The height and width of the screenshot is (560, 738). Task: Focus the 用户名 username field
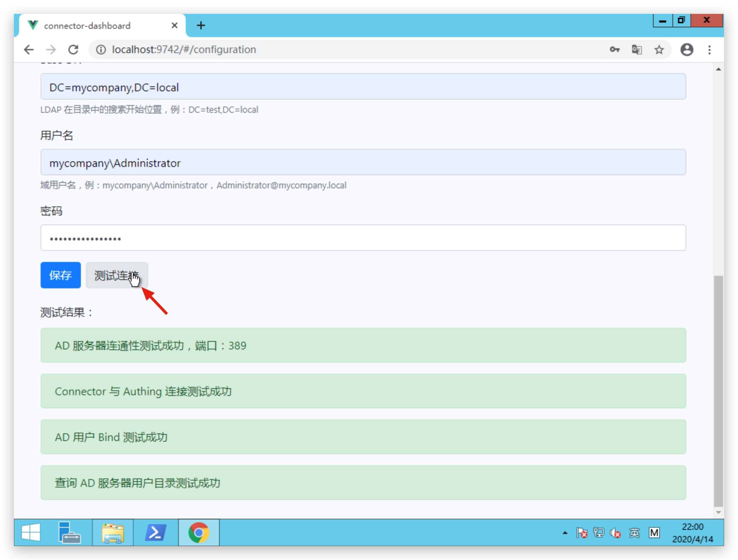coord(363,162)
